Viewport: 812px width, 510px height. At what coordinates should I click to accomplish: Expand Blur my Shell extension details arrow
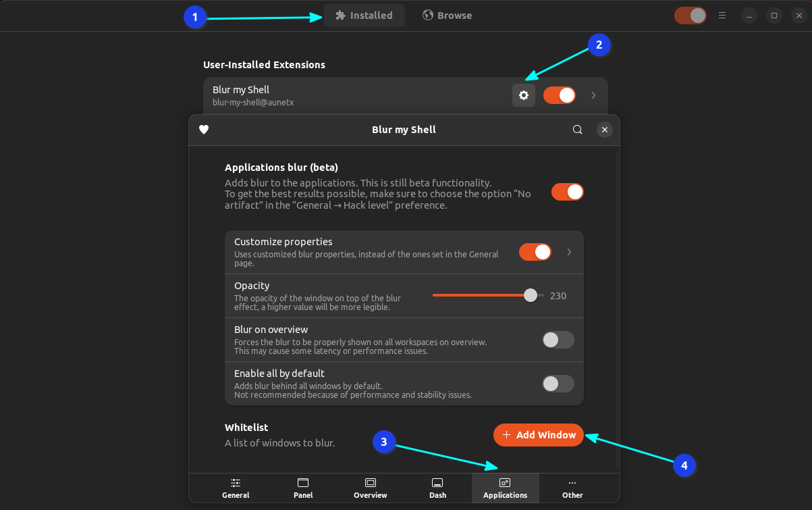click(593, 95)
